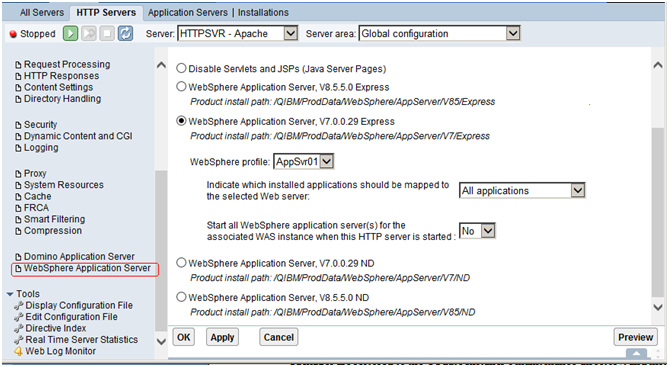Click the wrench icon beside Edit Configuration File
The image size is (669, 367).
pos(18,317)
